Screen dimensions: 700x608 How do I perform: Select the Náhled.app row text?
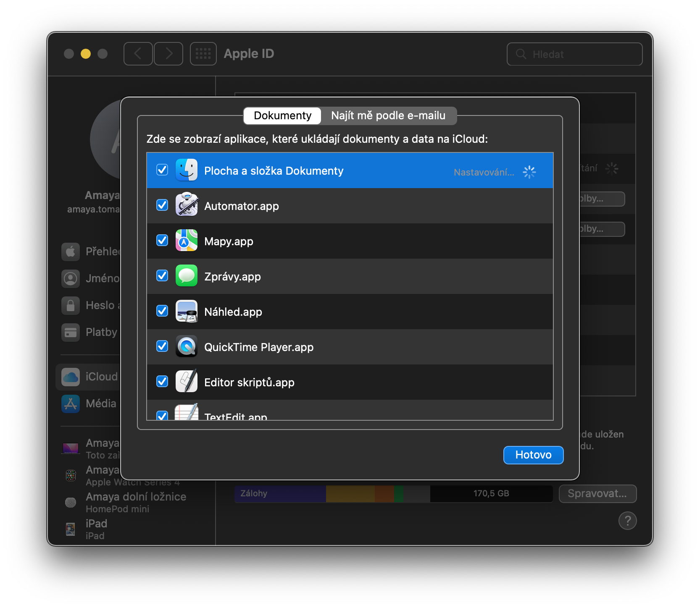coord(233,312)
